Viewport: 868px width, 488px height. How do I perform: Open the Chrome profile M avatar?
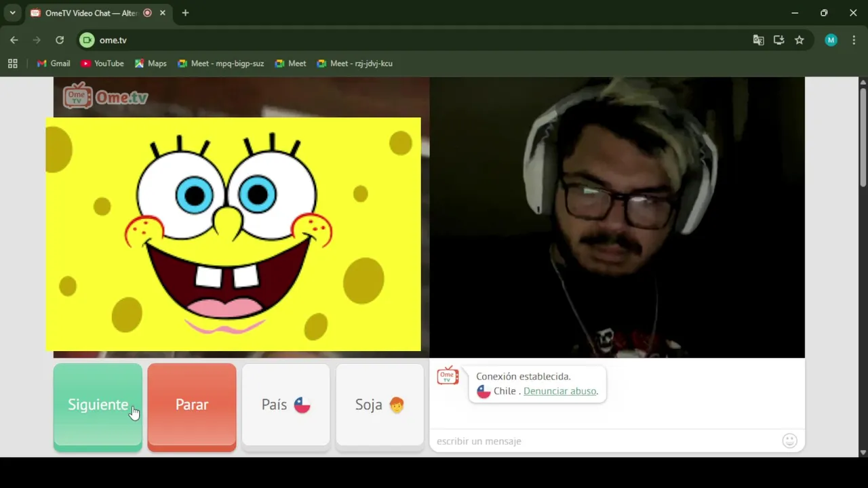[831, 40]
